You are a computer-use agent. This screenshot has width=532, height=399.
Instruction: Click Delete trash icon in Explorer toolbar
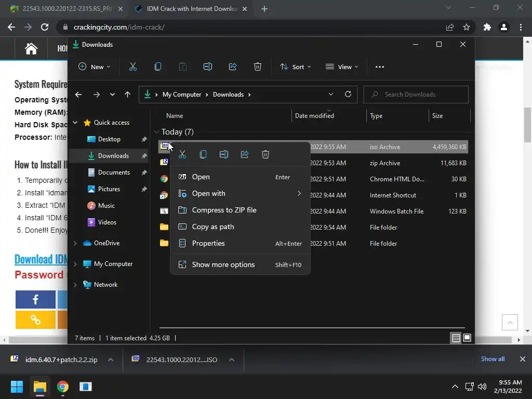pos(258,67)
